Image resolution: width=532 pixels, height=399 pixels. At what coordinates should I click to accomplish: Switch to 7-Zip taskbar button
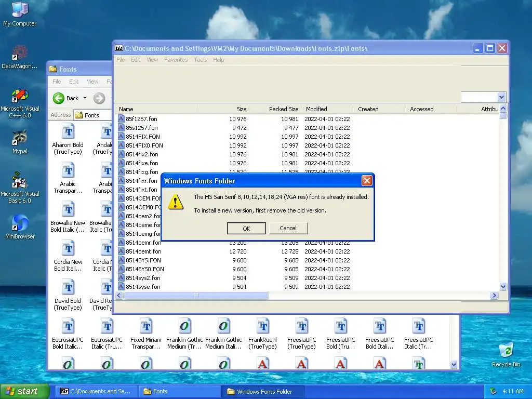coord(96,391)
